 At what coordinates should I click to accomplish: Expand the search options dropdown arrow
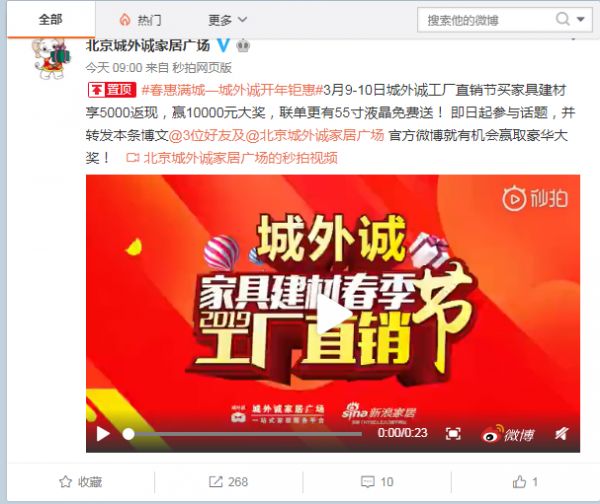(580, 19)
